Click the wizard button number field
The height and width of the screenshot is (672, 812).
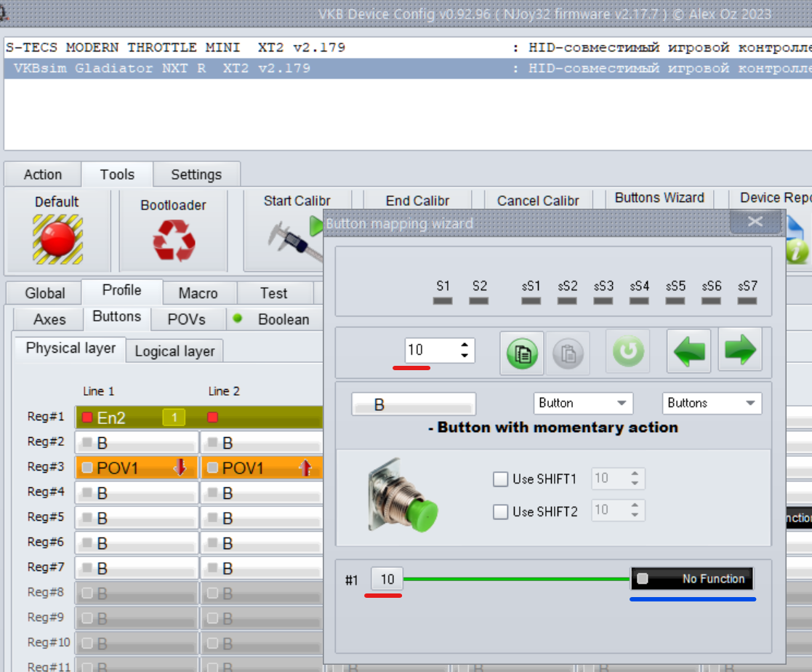point(431,351)
